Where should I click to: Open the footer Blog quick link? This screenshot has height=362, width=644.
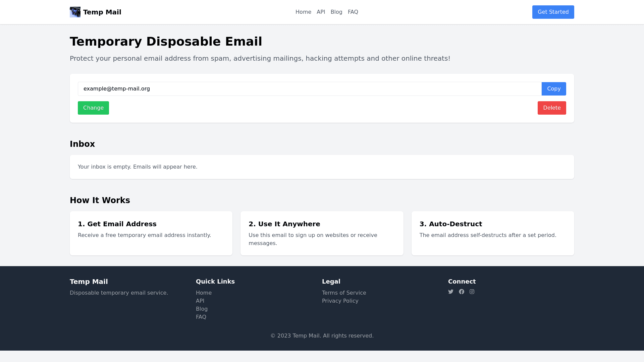tap(202, 309)
